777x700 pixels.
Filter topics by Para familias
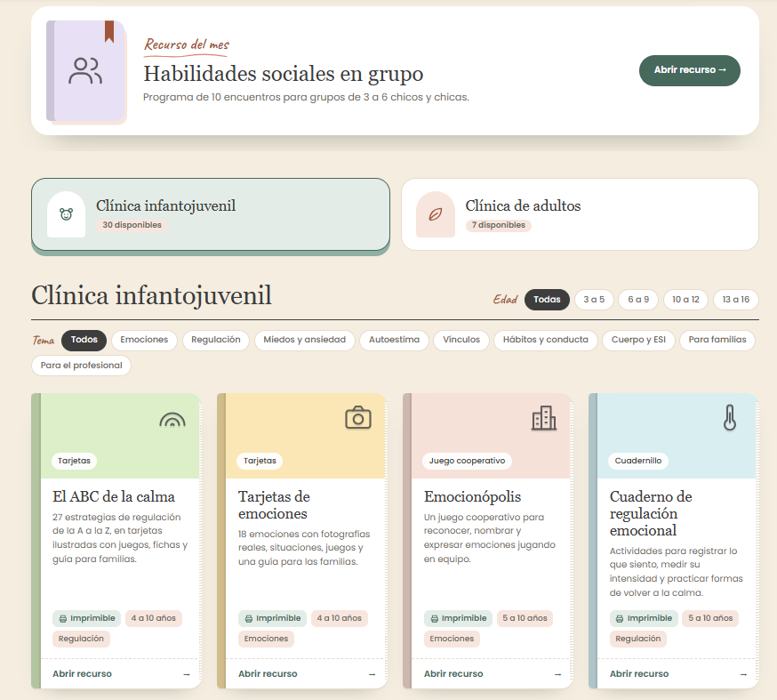pyautogui.click(x=717, y=340)
